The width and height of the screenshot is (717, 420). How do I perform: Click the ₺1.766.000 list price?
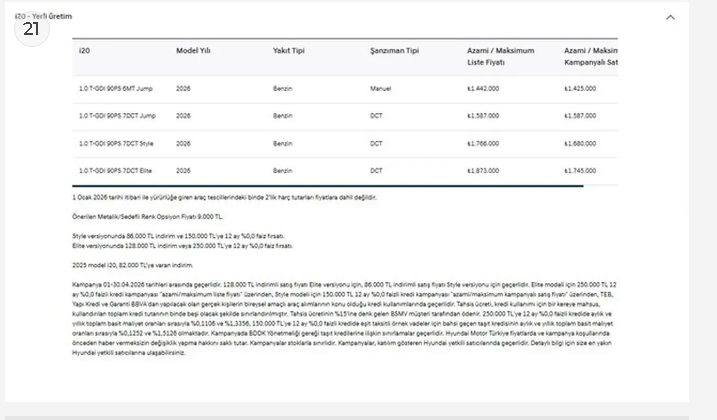click(x=483, y=144)
